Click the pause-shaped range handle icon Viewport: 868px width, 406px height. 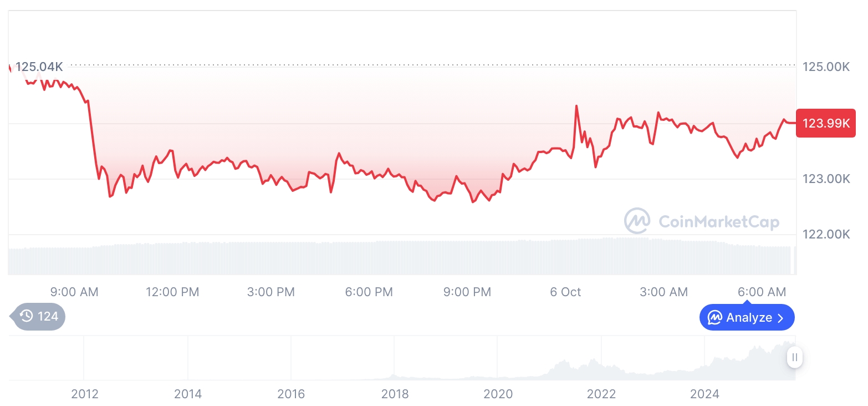[795, 357]
